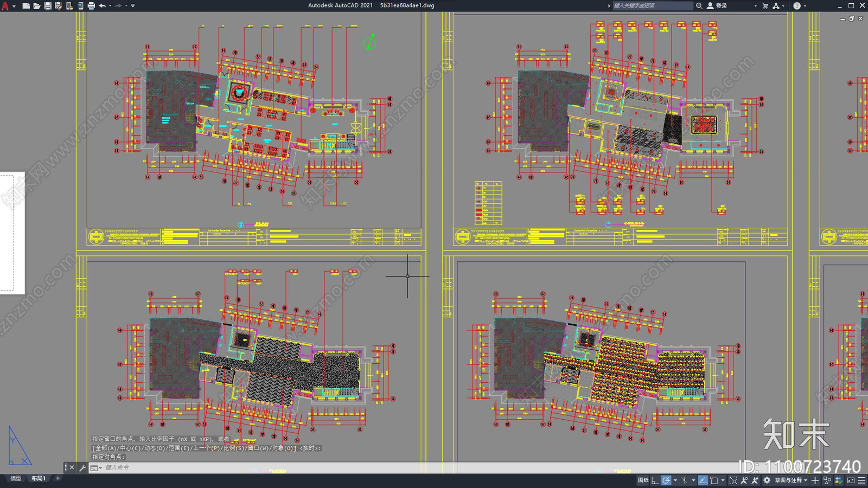The height and width of the screenshot is (488, 868).
Task: Toggle 2D object snap square icon
Action: click(x=714, y=480)
